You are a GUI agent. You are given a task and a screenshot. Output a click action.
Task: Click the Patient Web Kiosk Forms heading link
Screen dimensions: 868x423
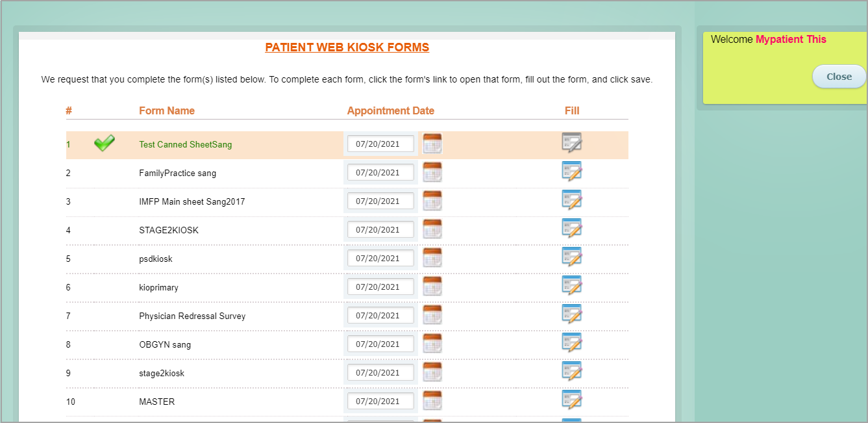point(347,47)
